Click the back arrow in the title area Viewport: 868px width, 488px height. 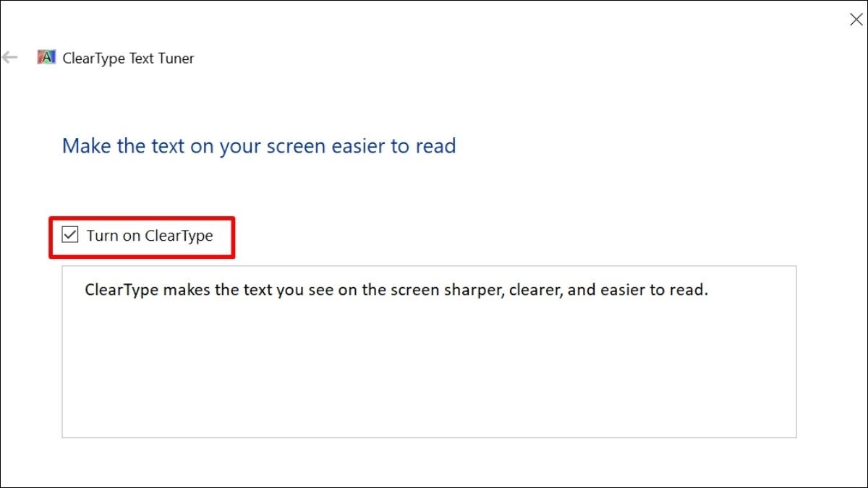click(9, 58)
